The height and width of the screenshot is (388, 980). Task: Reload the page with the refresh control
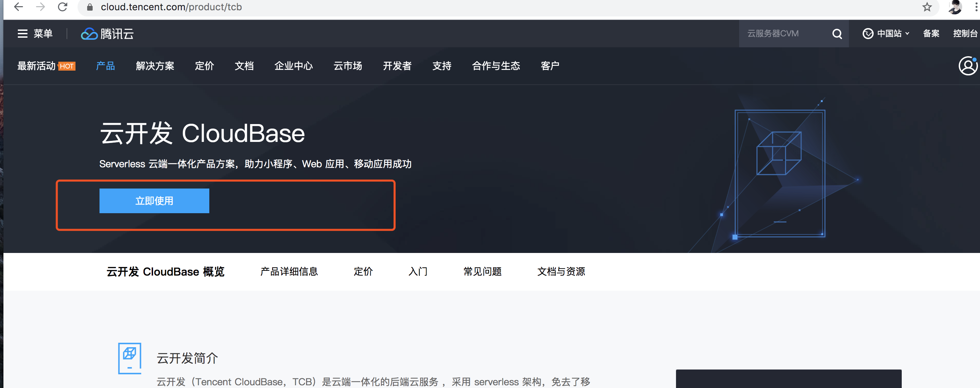pos(62,7)
